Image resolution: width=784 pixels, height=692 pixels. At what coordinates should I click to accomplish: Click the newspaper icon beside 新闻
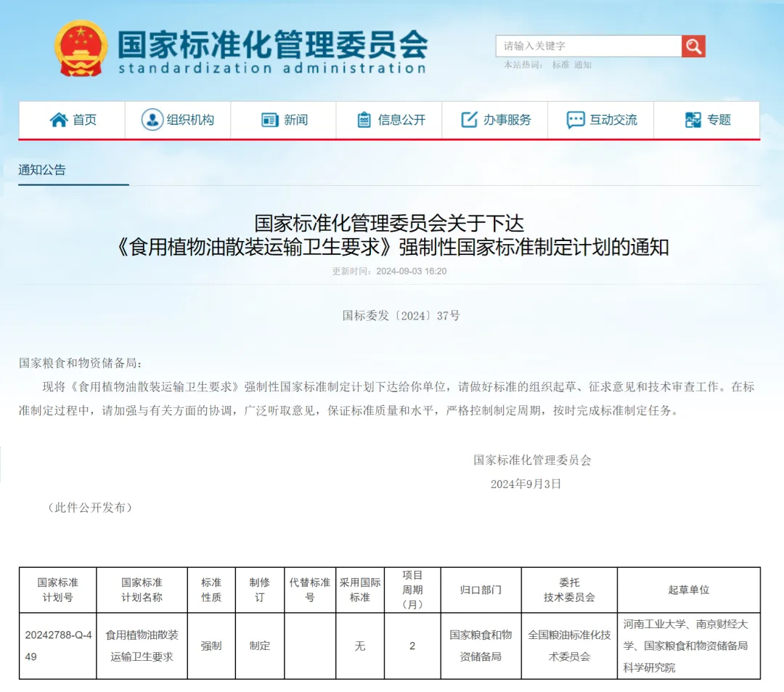pyautogui.click(x=270, y=120)
